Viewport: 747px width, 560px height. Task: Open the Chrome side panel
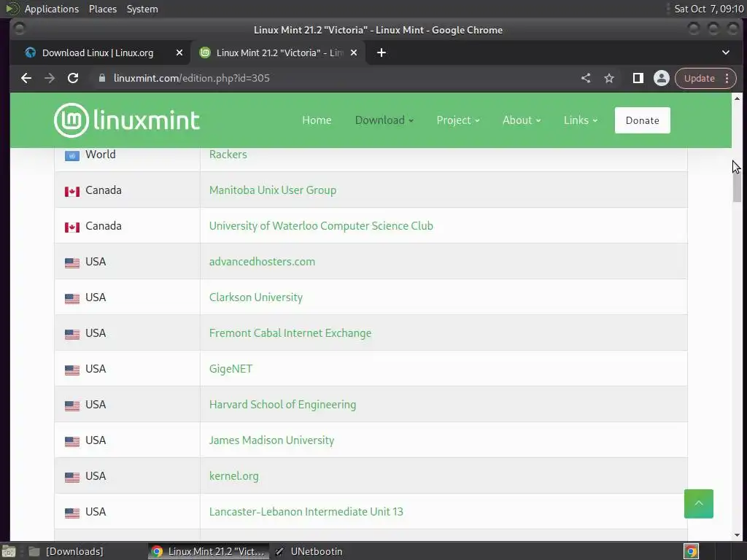(x=638, y=78)
